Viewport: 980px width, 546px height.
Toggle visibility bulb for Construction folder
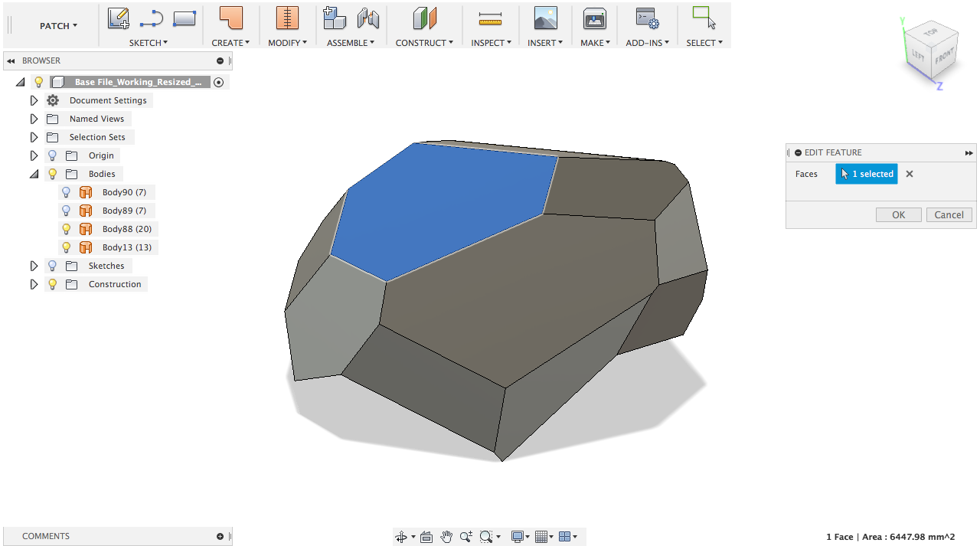point(52,284)
